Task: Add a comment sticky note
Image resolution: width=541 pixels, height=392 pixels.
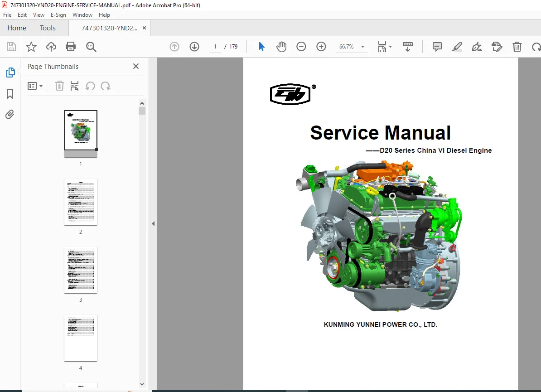Action: tap(437, 47)
